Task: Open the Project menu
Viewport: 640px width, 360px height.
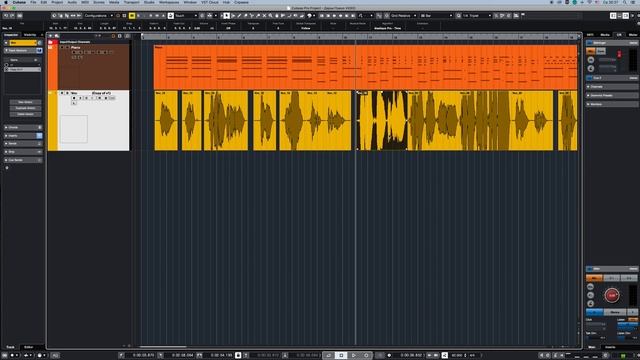Action: pyautogui.click(x=57, y=2)
